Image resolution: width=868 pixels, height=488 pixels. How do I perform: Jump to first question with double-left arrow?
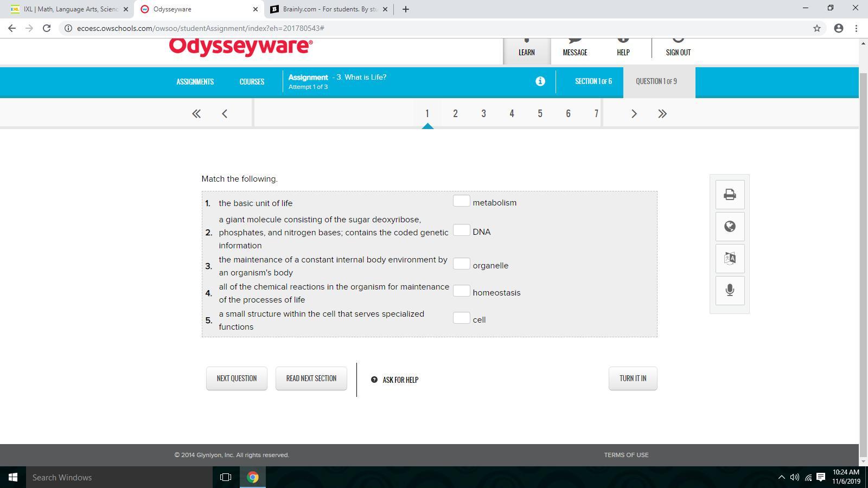[196, 114]
